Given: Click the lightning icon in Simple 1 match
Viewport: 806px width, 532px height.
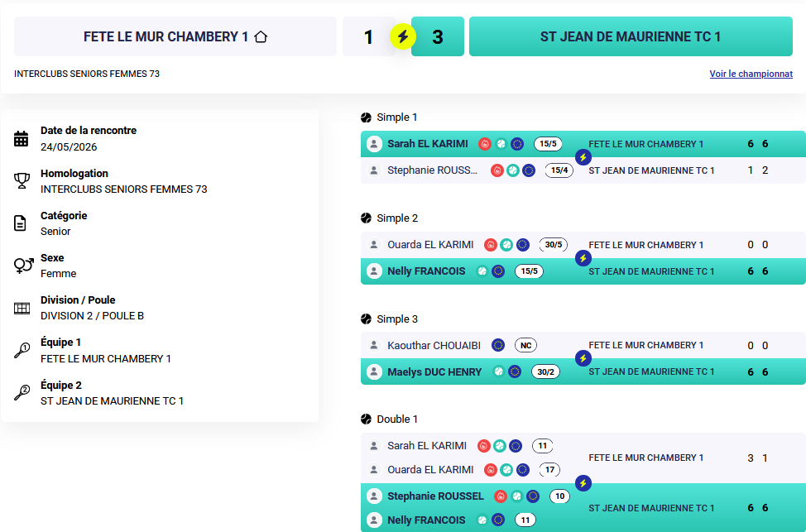Looking at the screenshot, I should (583, 157).
